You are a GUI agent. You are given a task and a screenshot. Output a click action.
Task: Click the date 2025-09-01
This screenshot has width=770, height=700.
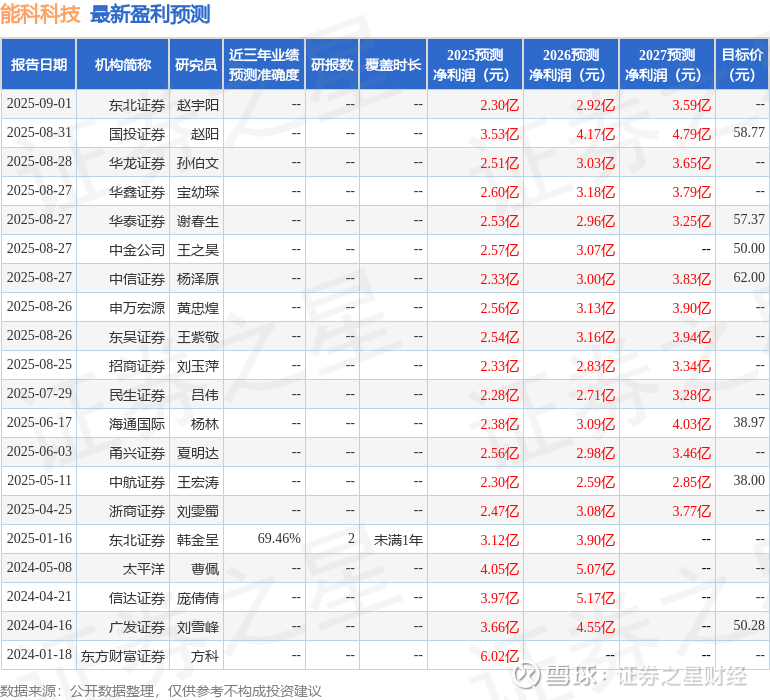[39, 104]
